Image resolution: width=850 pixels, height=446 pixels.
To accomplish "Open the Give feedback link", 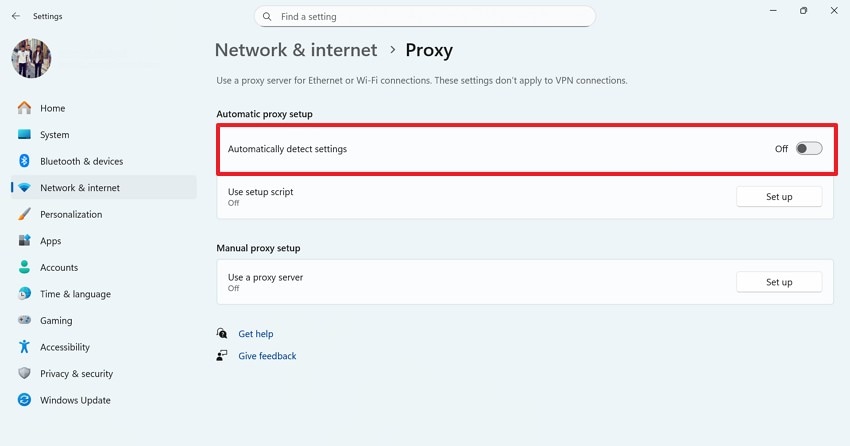I will pyautogui.click(x=267, y=356).
